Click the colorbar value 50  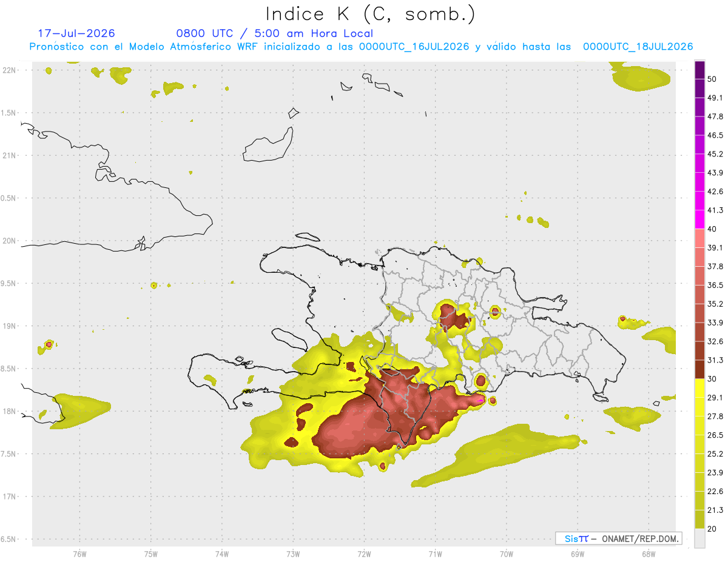click(x=712, y=79)
